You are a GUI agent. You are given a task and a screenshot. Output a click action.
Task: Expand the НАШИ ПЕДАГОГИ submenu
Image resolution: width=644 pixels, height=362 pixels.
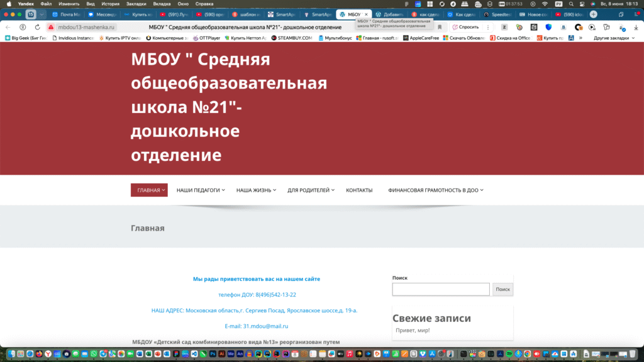click(201, 190)
